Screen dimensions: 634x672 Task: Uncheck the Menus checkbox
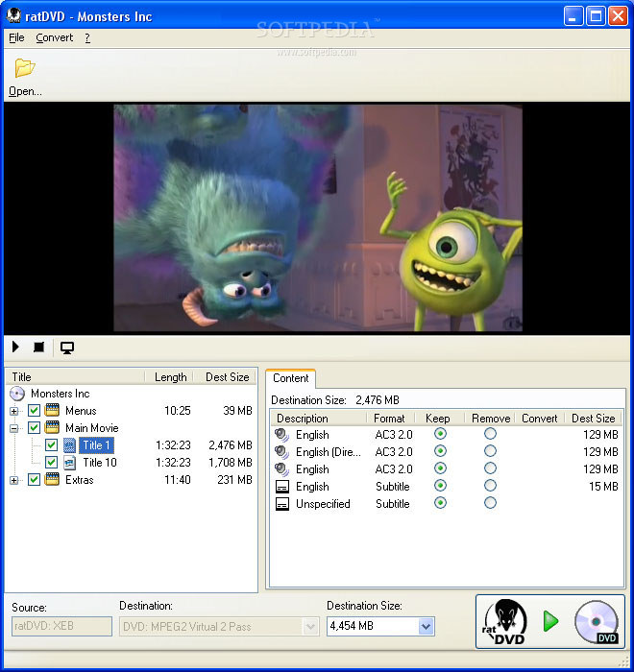34,411
